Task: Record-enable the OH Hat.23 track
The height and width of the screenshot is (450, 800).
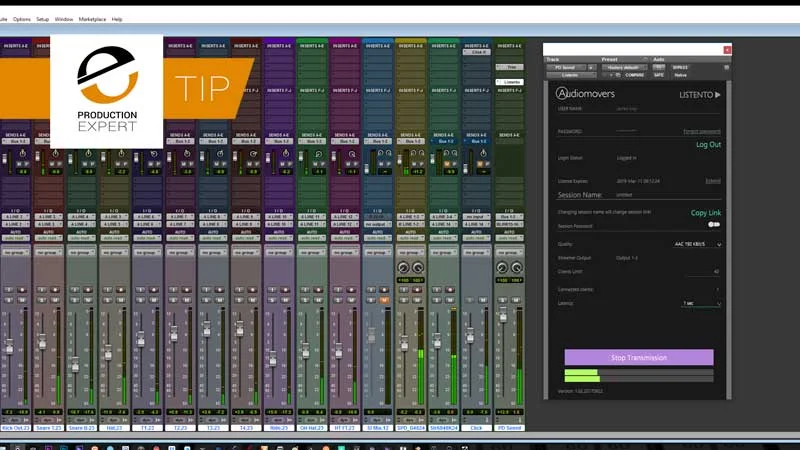Action: (318, 290)
